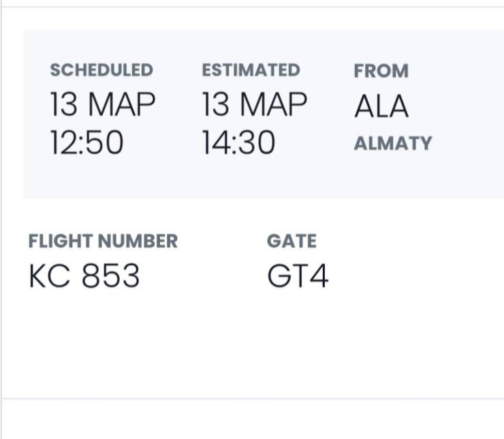Screen dimensions: 504x439
Task: Click the ESTIMATED column heading
Action: (x=251, y=70)
